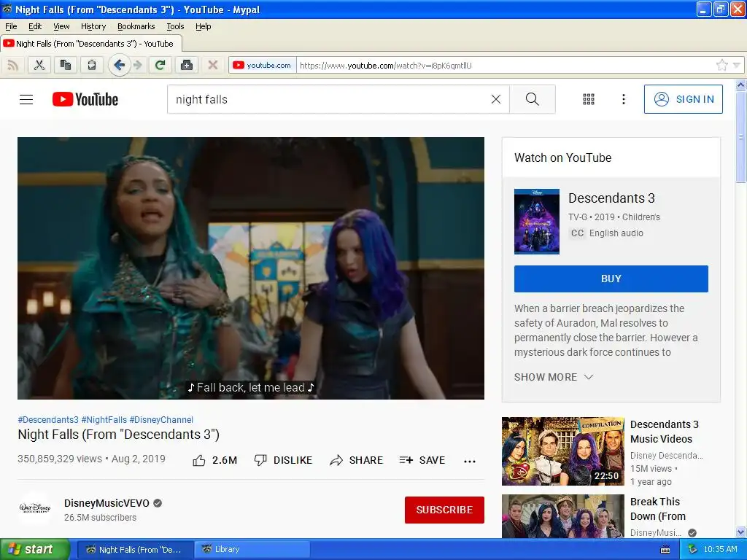Bookmark page with the star icon
This screenshot has height=560, width=747.
tap(721, 65)
